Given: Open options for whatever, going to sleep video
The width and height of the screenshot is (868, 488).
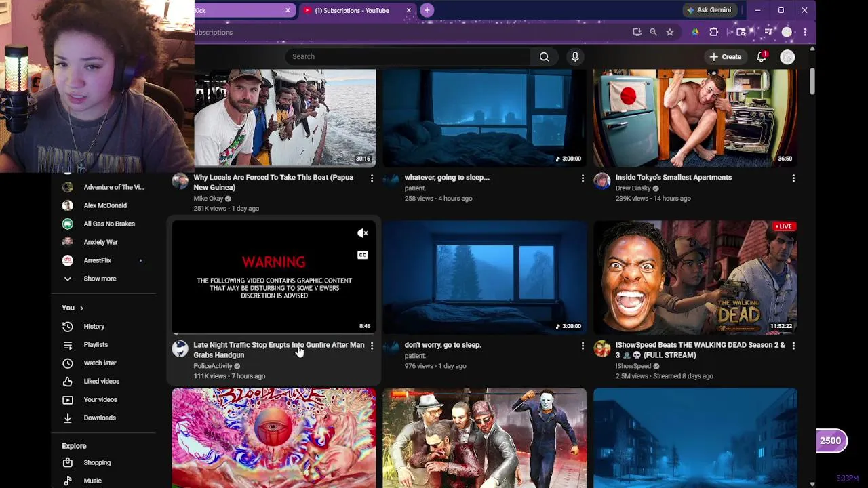Looking at the screenshot, I should (x=583, y=178).
